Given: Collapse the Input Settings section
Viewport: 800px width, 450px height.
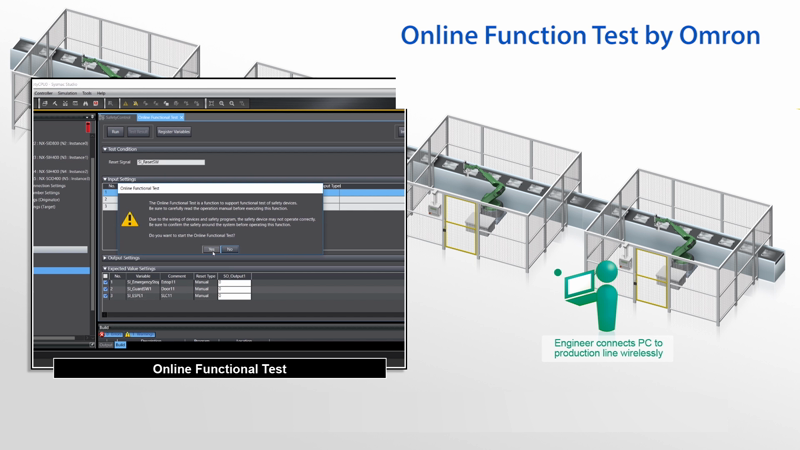Looking at the screenshot, I should pos(105,179).
